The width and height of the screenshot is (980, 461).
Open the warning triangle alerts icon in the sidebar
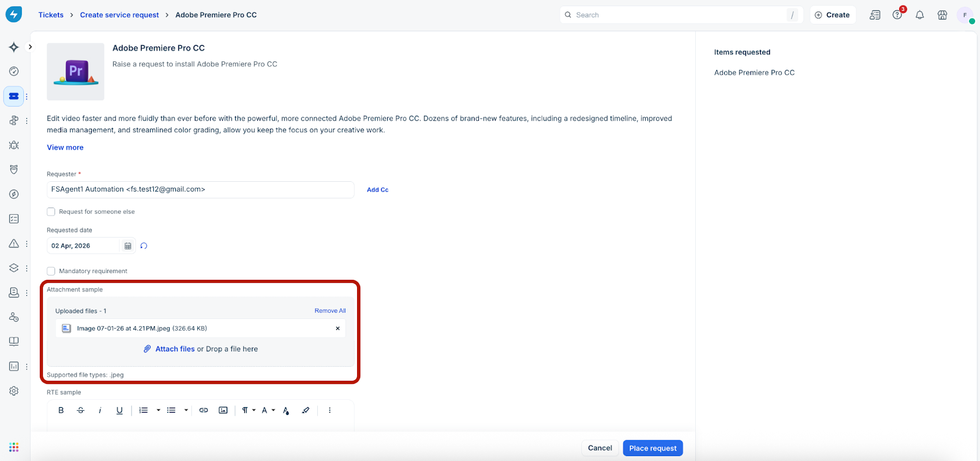(x=13, y=243)
